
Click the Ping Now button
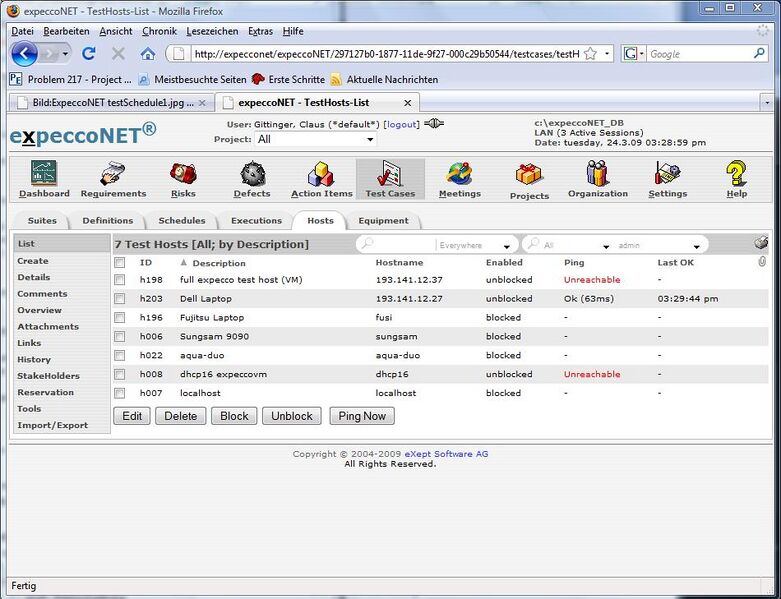(x=362, y=416)
